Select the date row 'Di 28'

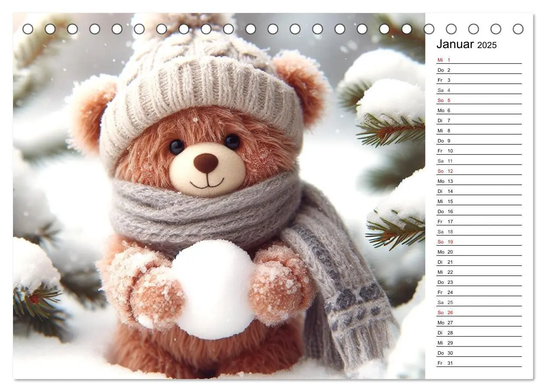pyautogui.click(x=479, y=333)
